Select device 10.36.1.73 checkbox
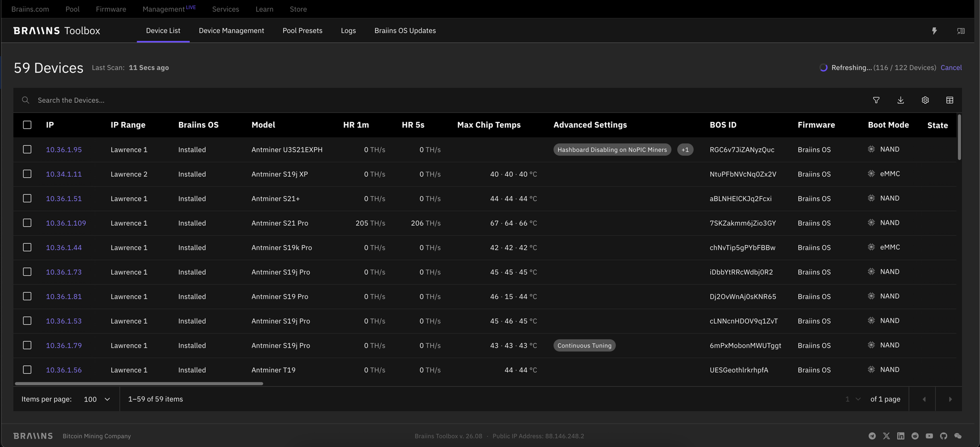 pyautogui.click(x=27, y=272)
